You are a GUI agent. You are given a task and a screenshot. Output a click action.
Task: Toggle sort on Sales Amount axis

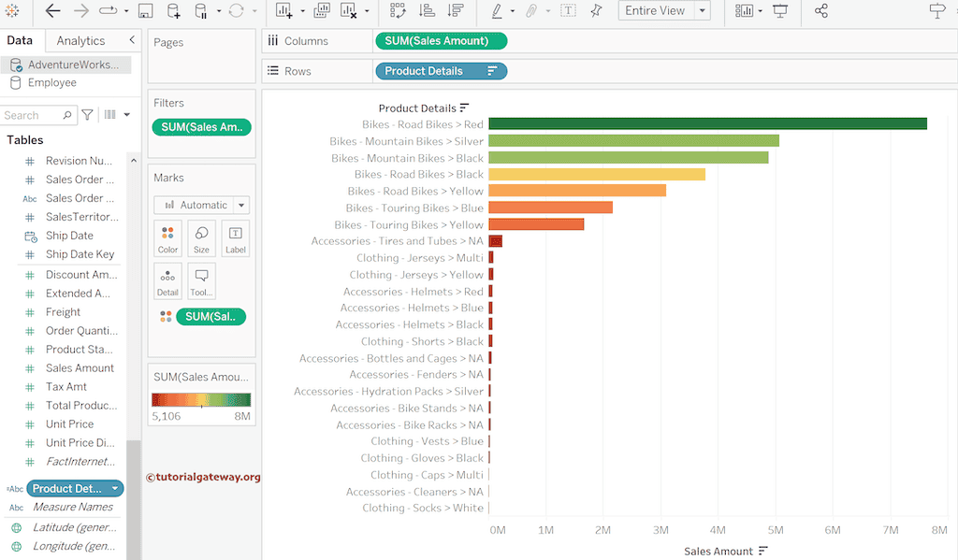pyautogui.click(x=763, y=551)
